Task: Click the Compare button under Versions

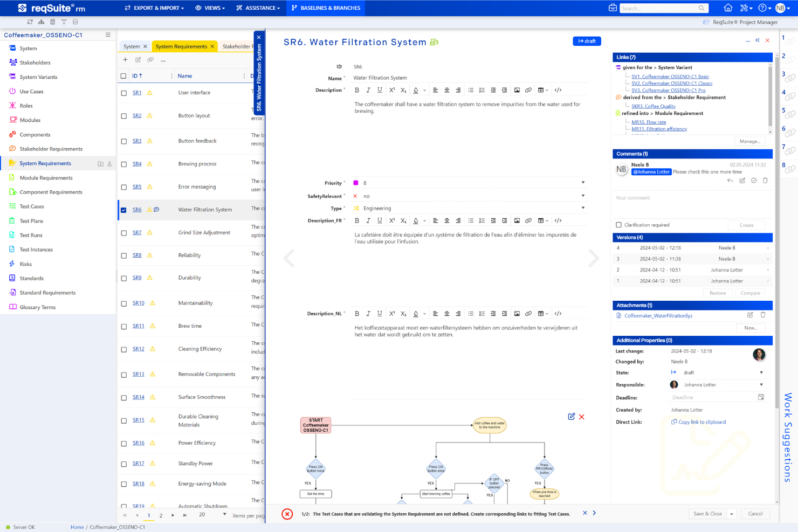Action: point(750,293)
